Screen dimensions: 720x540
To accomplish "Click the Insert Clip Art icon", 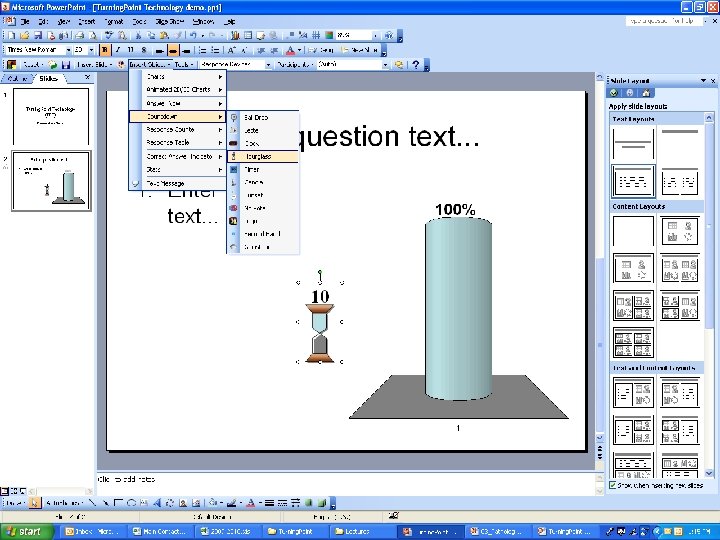I will click(x=183, y=503).
